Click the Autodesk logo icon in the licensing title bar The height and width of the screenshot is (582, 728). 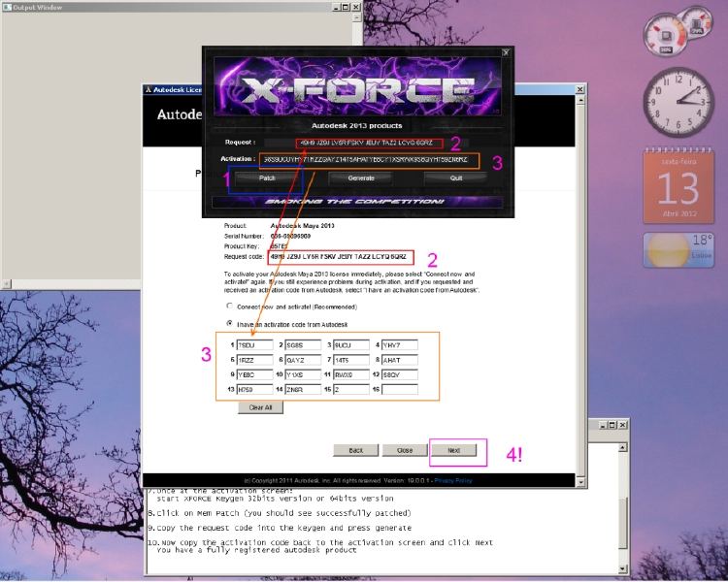[x=149, y=89]
